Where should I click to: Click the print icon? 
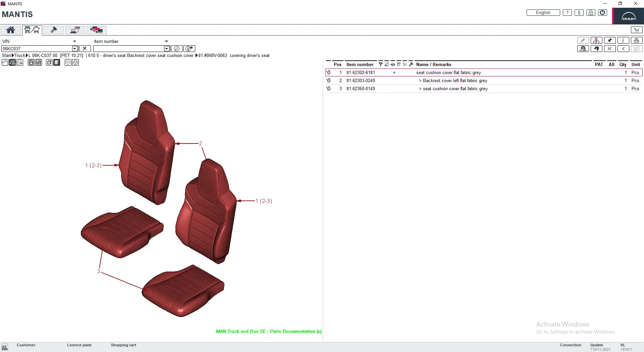pos(637,40)
